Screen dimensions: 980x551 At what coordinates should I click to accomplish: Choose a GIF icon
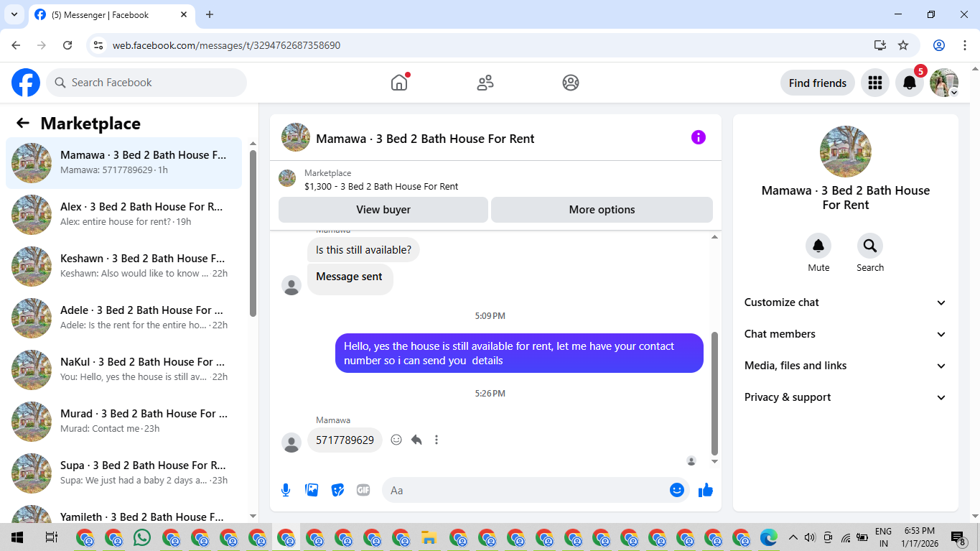point(363,490)
